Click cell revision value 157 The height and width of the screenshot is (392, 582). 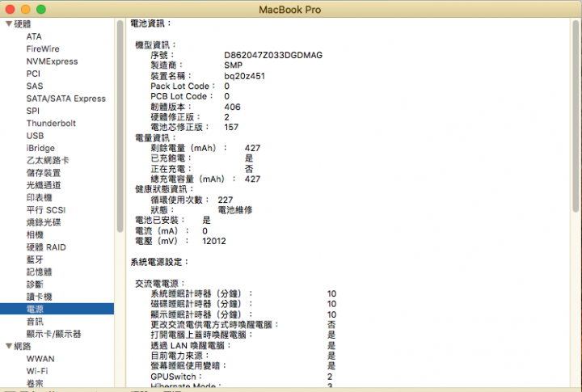pyautogui.click(x=231, y=127)
